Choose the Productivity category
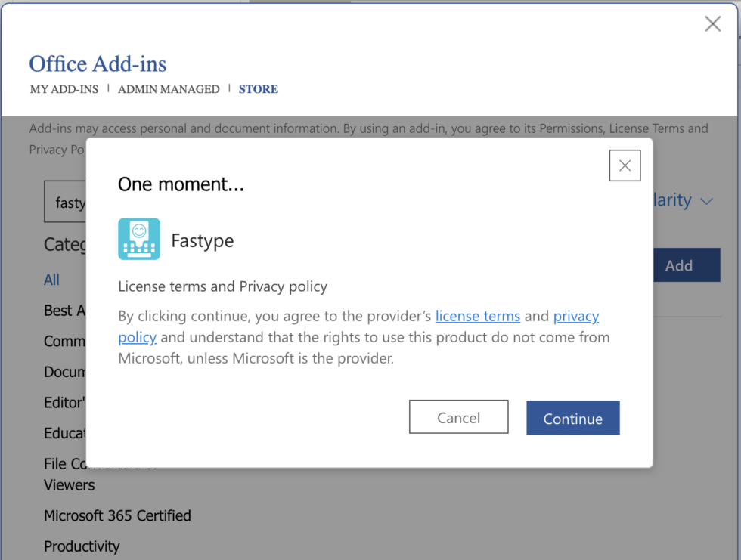Viewport: 741px width, 560px height. (82, 546)
